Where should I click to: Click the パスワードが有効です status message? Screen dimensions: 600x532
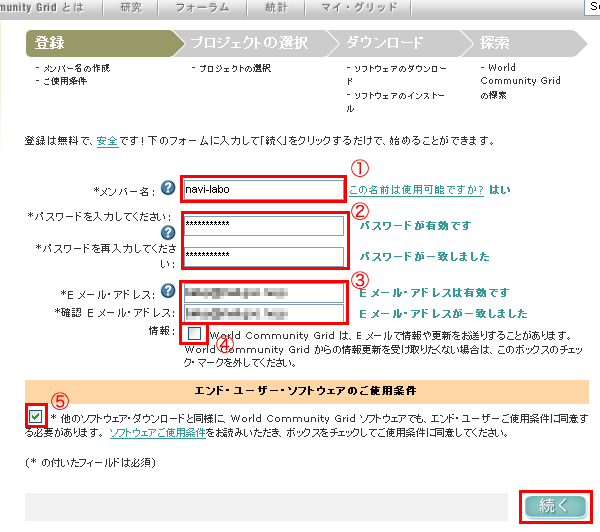(x=415, y=226)
